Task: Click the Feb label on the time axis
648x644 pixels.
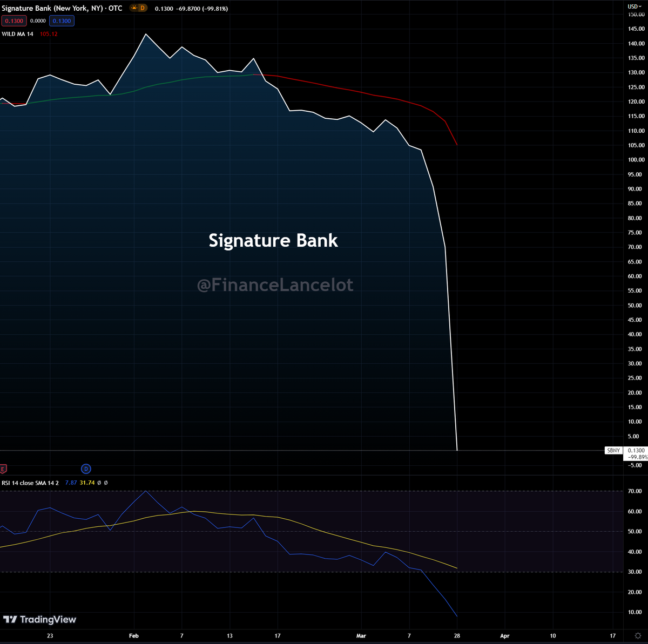Action: click(133, 636)
